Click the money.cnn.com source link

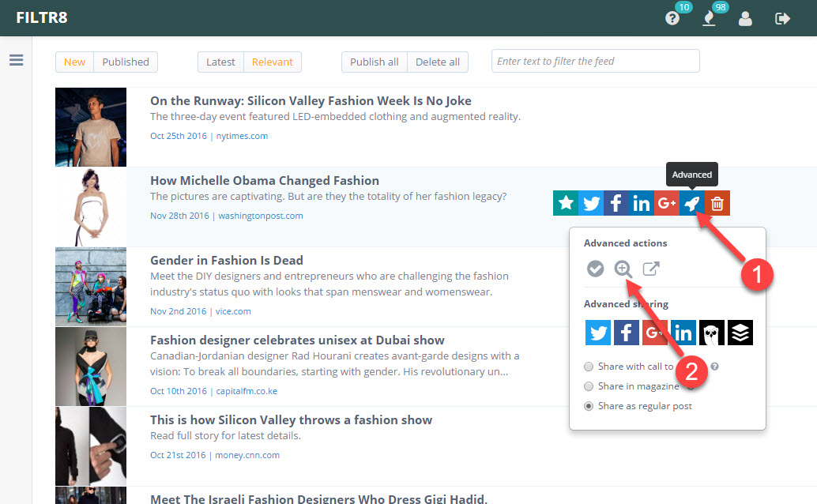coord(247,455)
